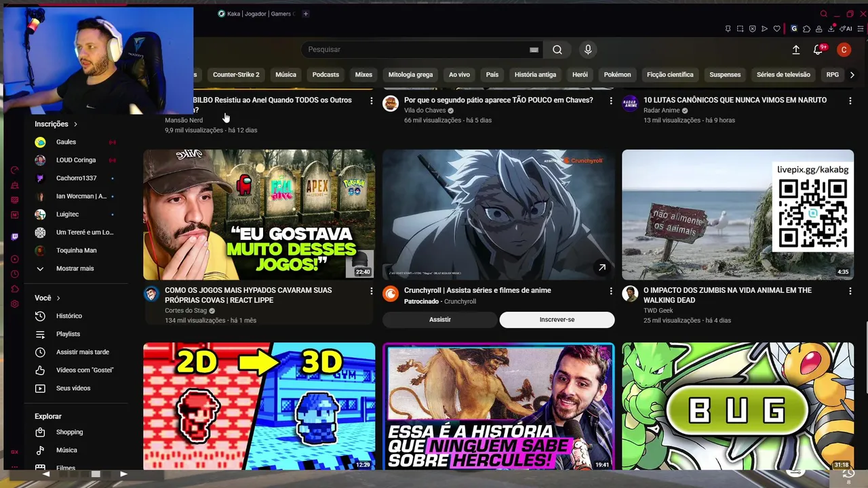Click the Inscrever-se button
The image size is (868, 488).
(x=557, y=320)
